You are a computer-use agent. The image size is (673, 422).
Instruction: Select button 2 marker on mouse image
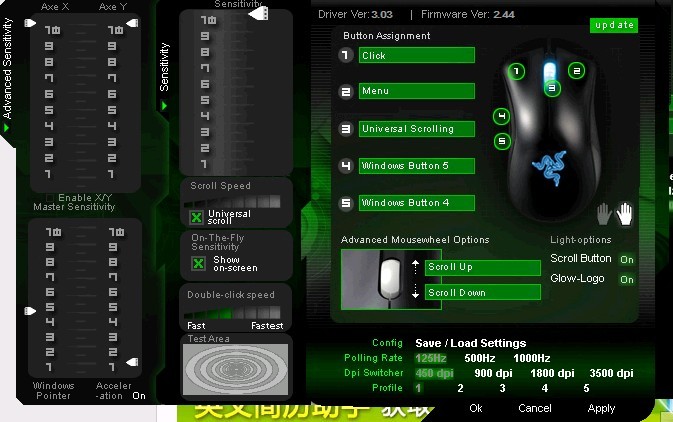tap(576, 71)
